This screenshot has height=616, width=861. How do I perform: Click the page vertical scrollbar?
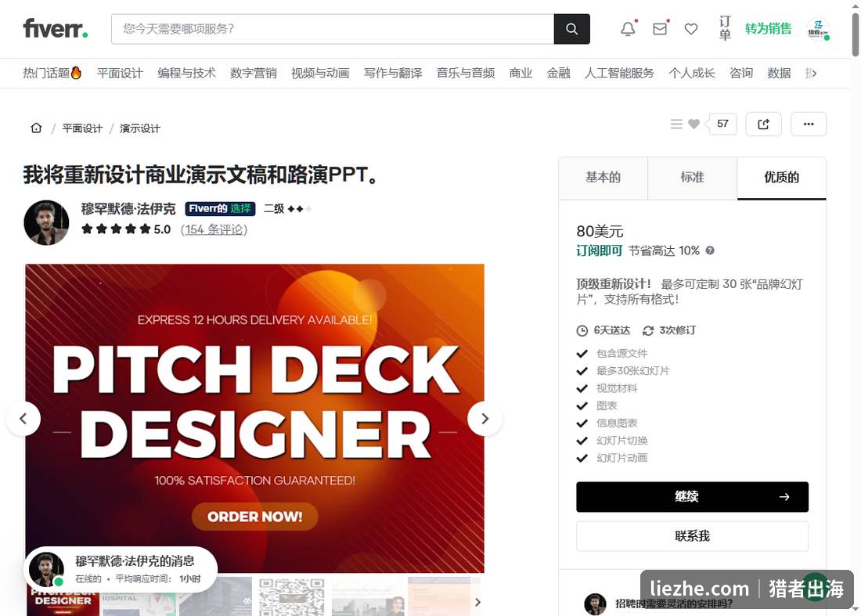tap(856, 34)
